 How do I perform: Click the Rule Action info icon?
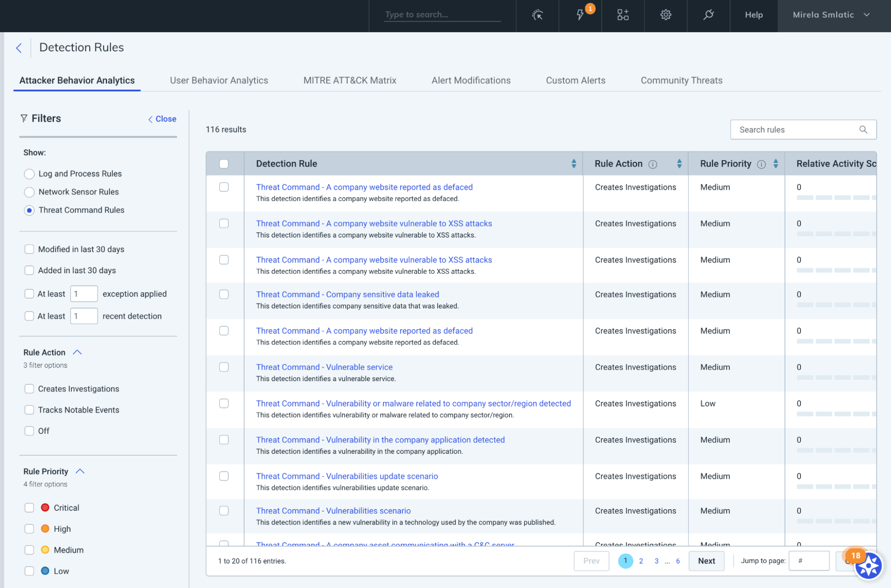653,164
